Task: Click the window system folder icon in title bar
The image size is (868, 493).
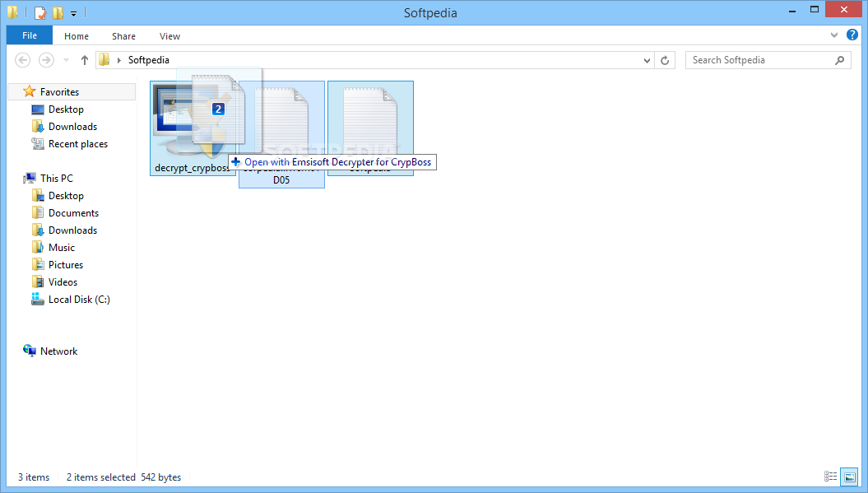Action: coord(12,12)
